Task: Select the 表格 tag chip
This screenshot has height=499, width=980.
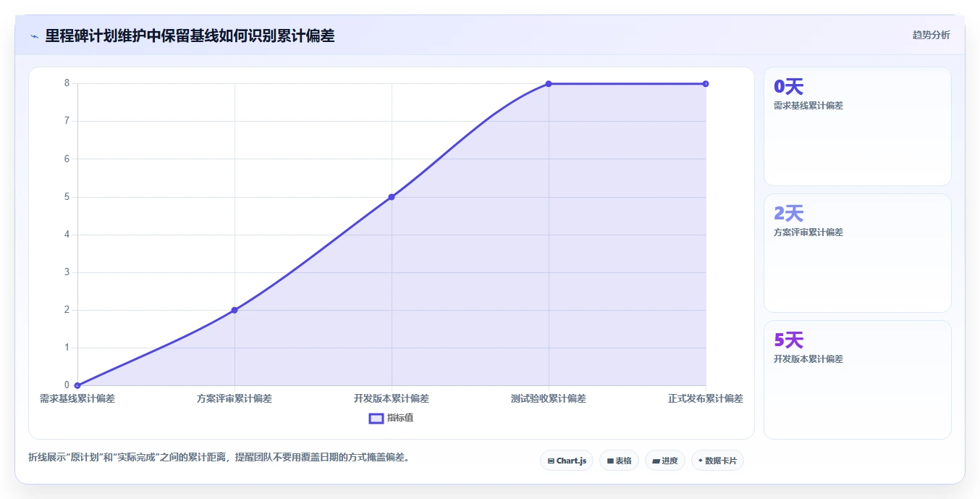Action: tap(619, 461)
